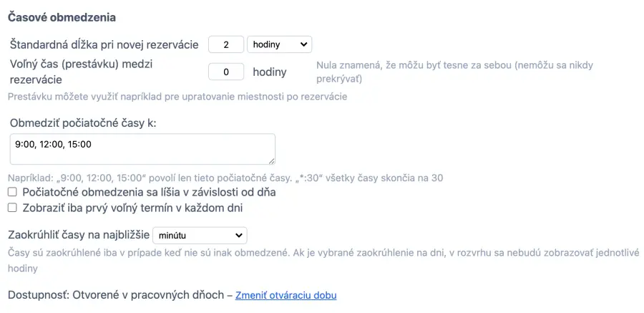Click the standard reservation length number field
Viewport: 644px width, 313px height.
tap(225, 44)
